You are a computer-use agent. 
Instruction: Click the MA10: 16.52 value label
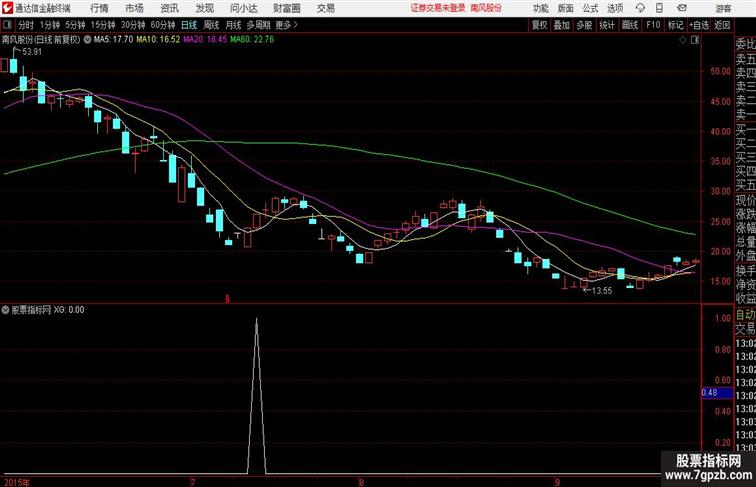click(x=158, y=40)
